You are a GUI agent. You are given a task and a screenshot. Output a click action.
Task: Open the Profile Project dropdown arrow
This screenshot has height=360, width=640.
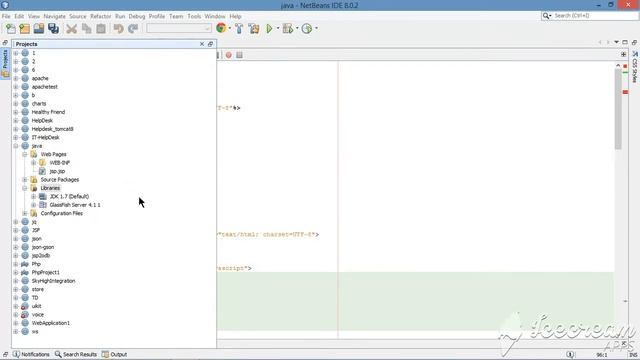pyautogui.click(x=316, y=29)
